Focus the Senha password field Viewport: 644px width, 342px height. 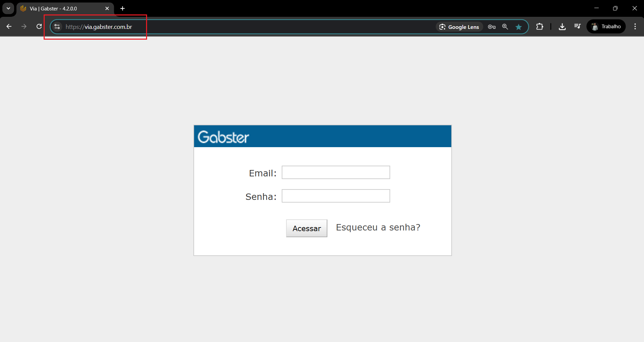(x=336, y=196)
